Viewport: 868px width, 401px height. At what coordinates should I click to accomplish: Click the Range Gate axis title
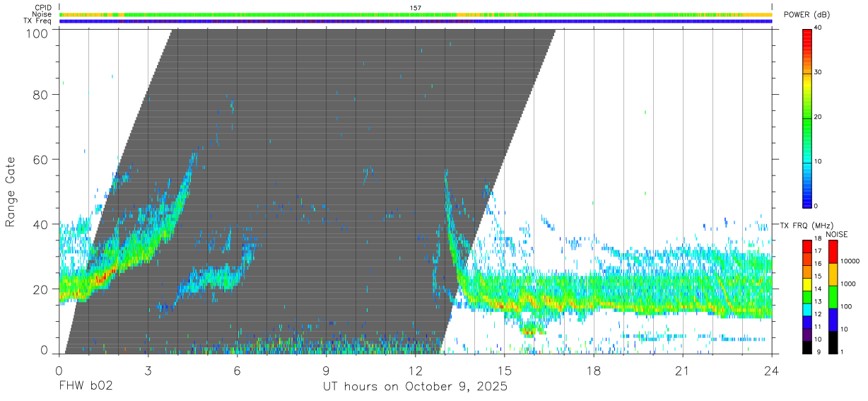11,192
